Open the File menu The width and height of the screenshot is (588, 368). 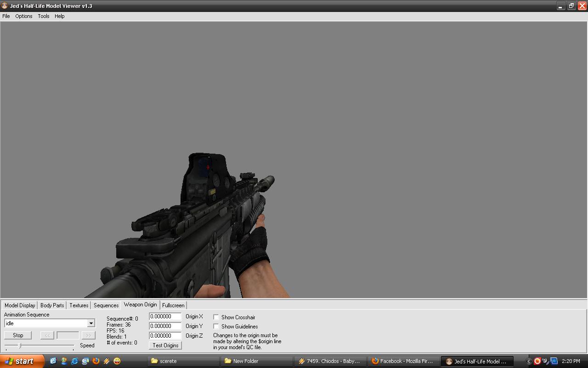point(6,16)
